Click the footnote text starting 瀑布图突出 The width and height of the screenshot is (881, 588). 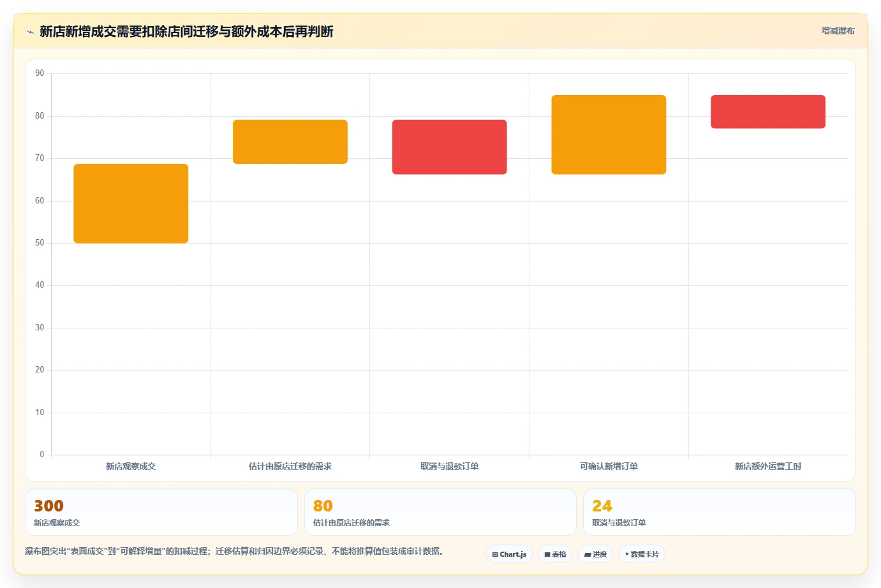(x=234, y=551)
